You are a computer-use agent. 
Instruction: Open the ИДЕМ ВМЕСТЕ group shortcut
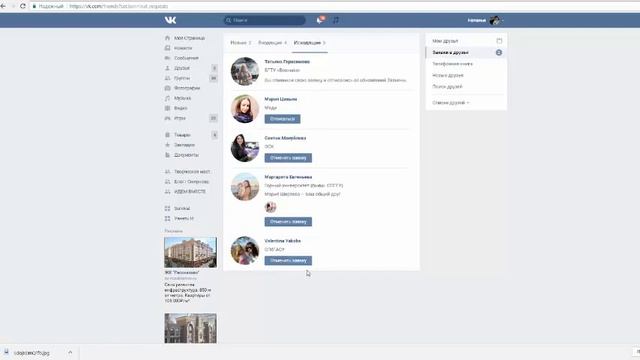click(x=190, y=191)
